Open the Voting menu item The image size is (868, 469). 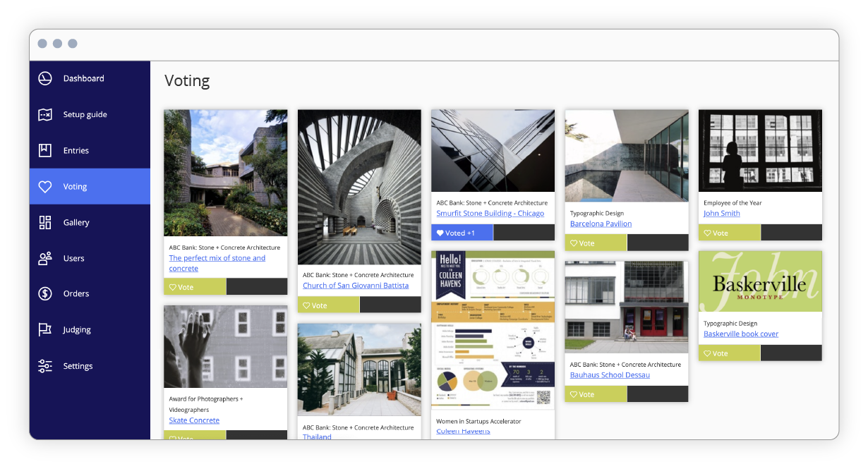[x=75, y=187]
